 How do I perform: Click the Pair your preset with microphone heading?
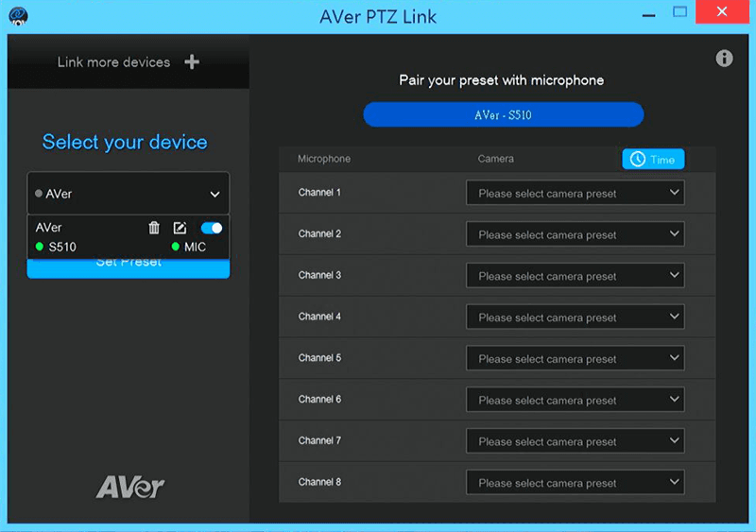(x=502, y=80)
